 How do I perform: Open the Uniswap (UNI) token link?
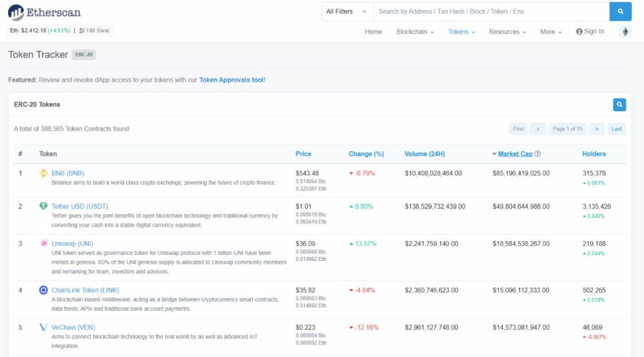(x=72, y=244)
